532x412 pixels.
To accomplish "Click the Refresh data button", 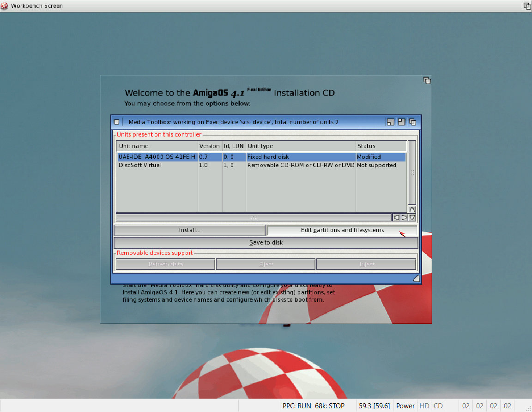I will coord(166,264).
